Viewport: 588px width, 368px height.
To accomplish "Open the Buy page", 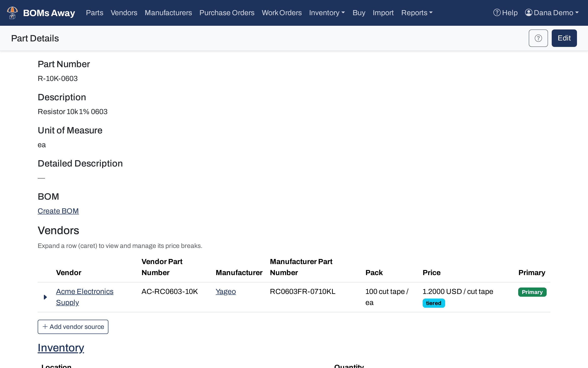I will click(359, 13).
